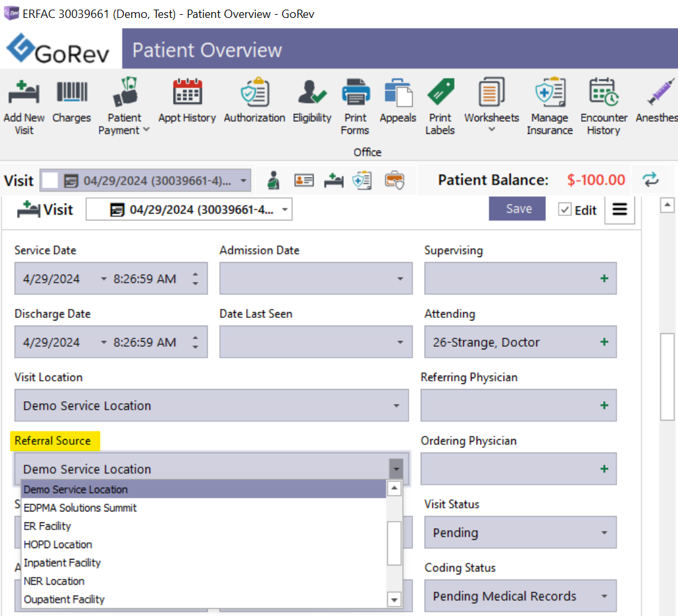Choose NER Location option

[x=204, y=581]
